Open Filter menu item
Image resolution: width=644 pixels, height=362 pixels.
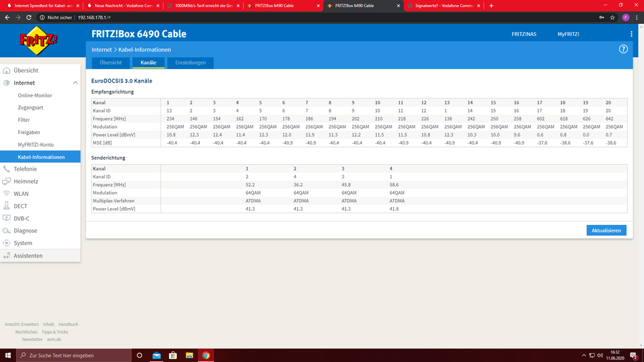pos(24,120)
